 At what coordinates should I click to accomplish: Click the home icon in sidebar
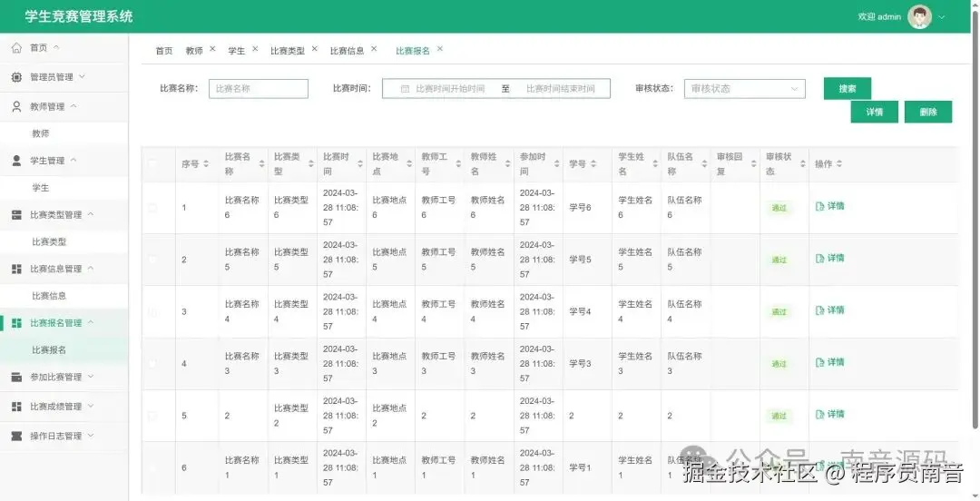point(17,47)
